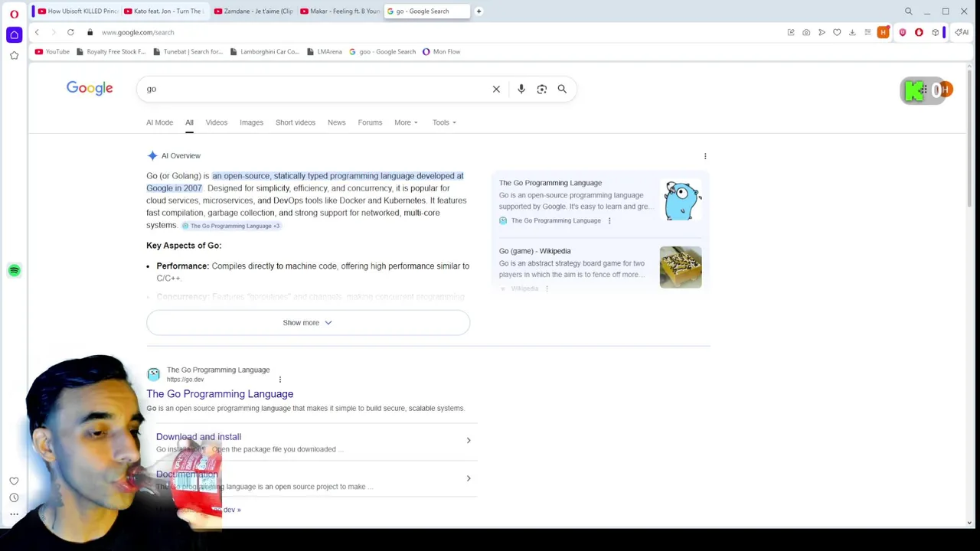Viewport: 980px width, 551px height.
Task: Select Forums search filter
Action: 370,122
